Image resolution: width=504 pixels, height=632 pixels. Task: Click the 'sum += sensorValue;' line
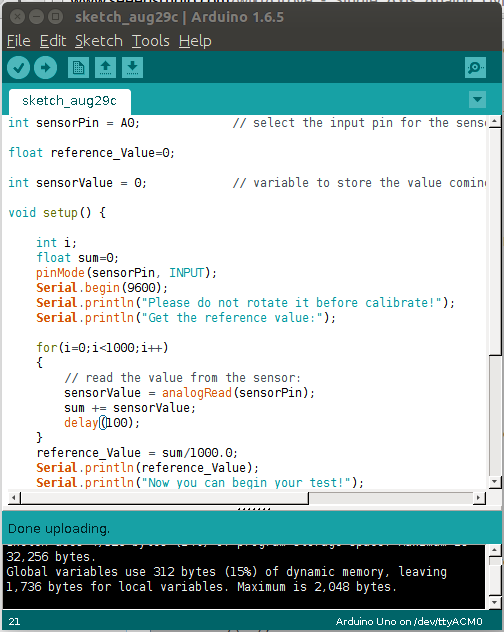[130, 408]
